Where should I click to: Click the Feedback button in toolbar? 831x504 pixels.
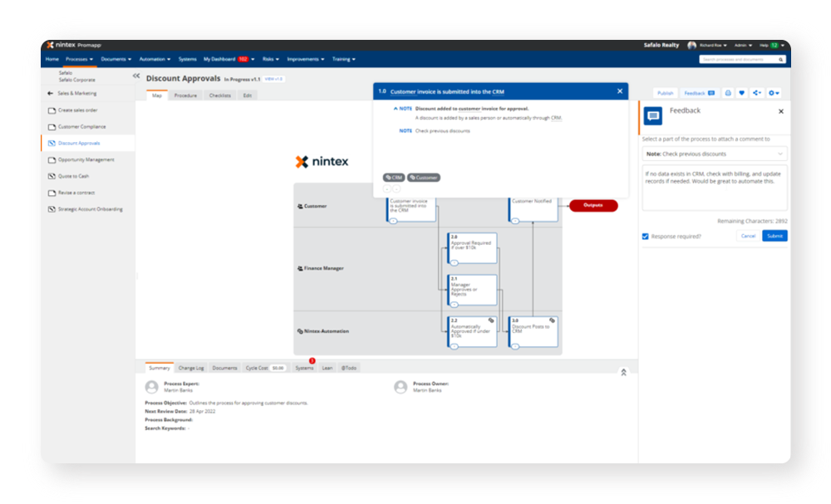click(699, 93)
